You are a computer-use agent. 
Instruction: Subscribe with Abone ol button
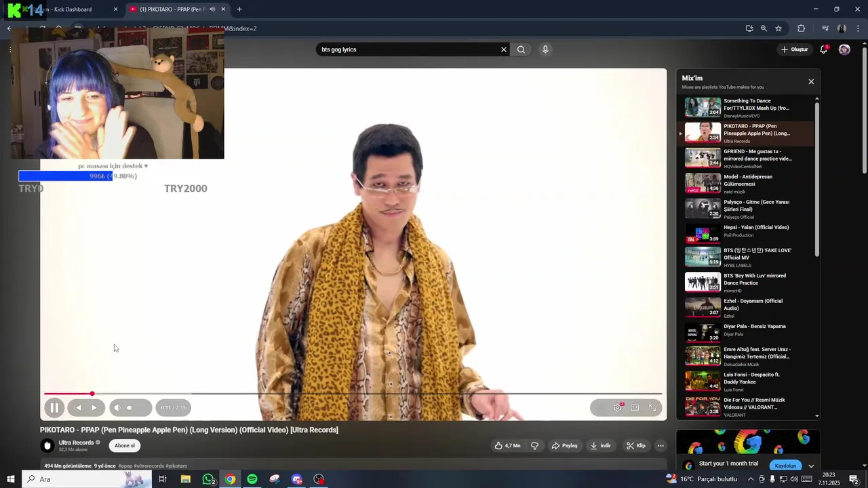pyautogui.click(x=125, y=445)
